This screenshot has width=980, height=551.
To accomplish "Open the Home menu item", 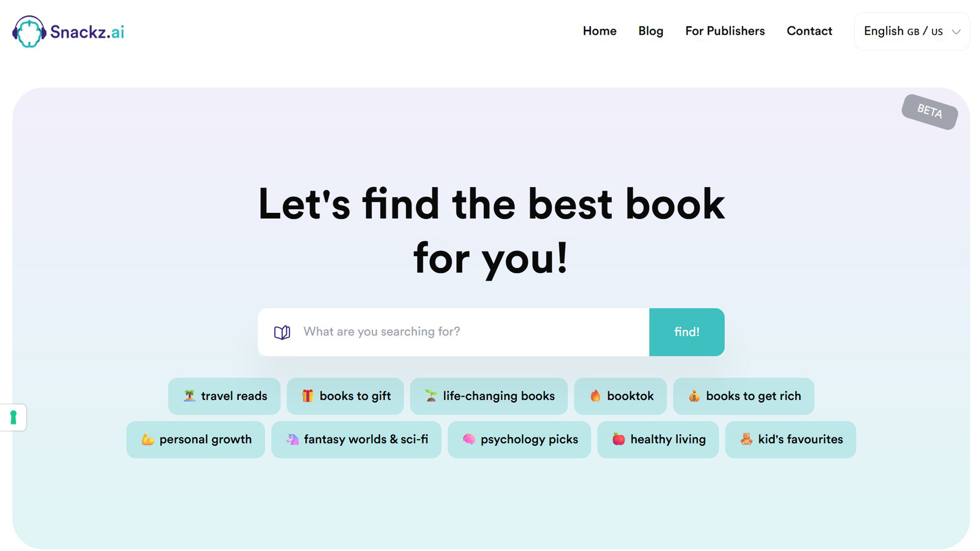I will coord(600,31).
